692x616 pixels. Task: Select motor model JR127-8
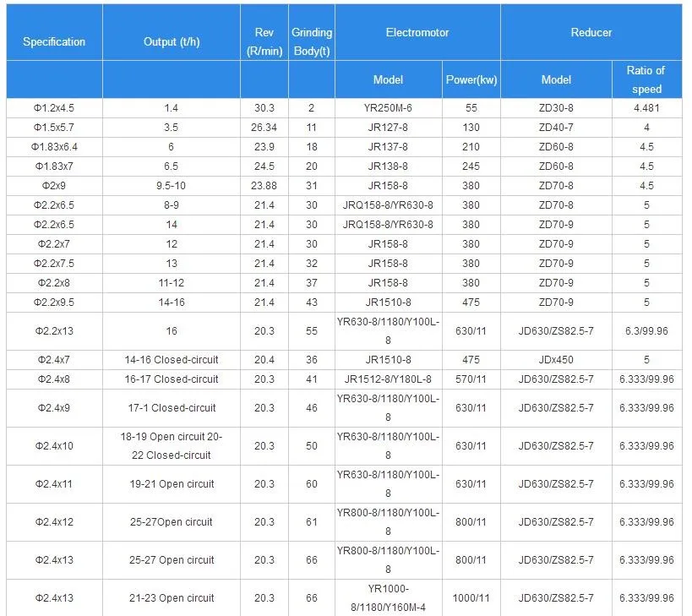coord(388,128)
